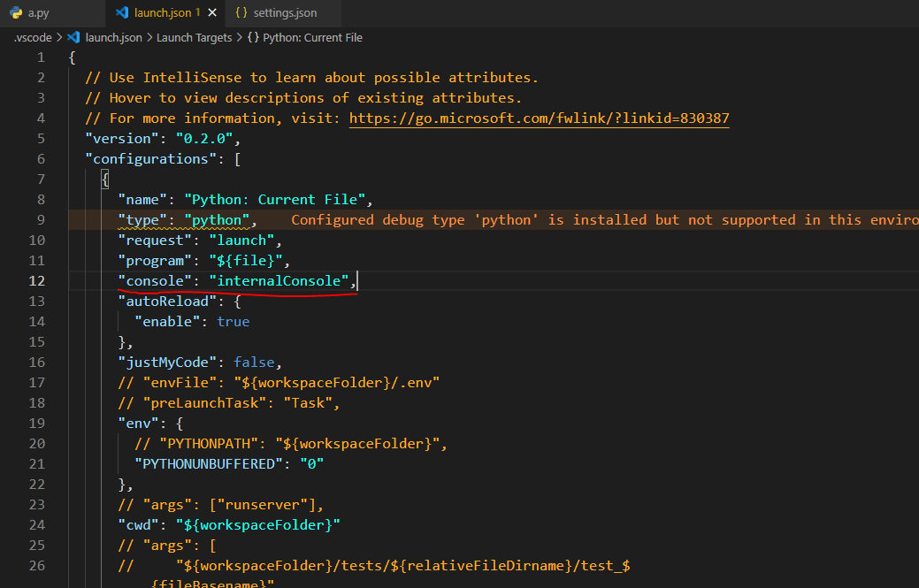Click the commented "preLaunchTask" line
The image size is (919, 588).
tap(229, 403)
